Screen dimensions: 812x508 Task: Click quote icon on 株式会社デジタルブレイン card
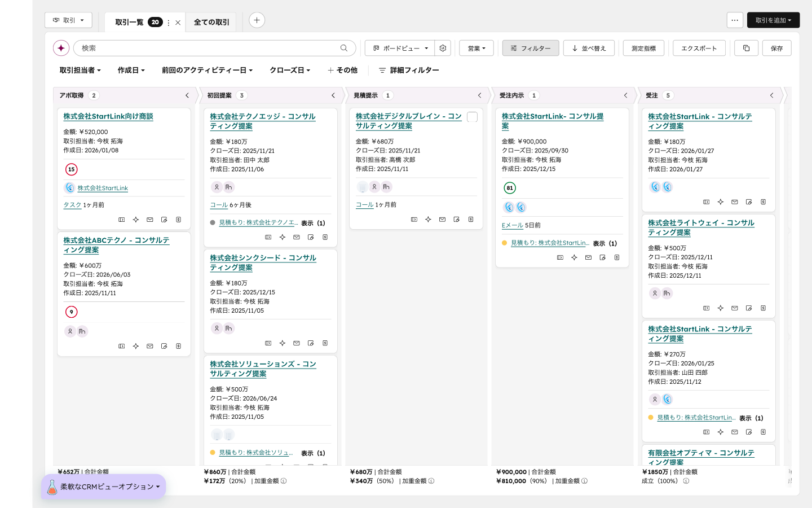click(x=471, y=220)
